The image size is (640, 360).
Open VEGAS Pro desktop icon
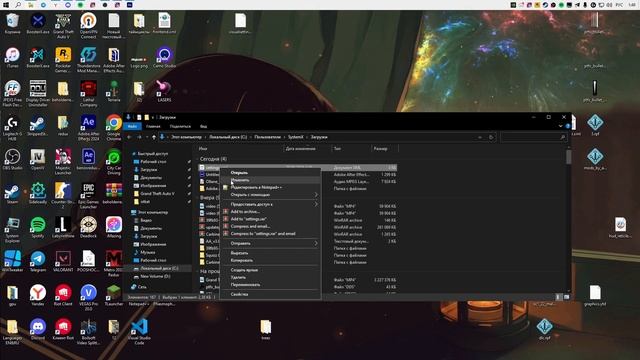88,297
